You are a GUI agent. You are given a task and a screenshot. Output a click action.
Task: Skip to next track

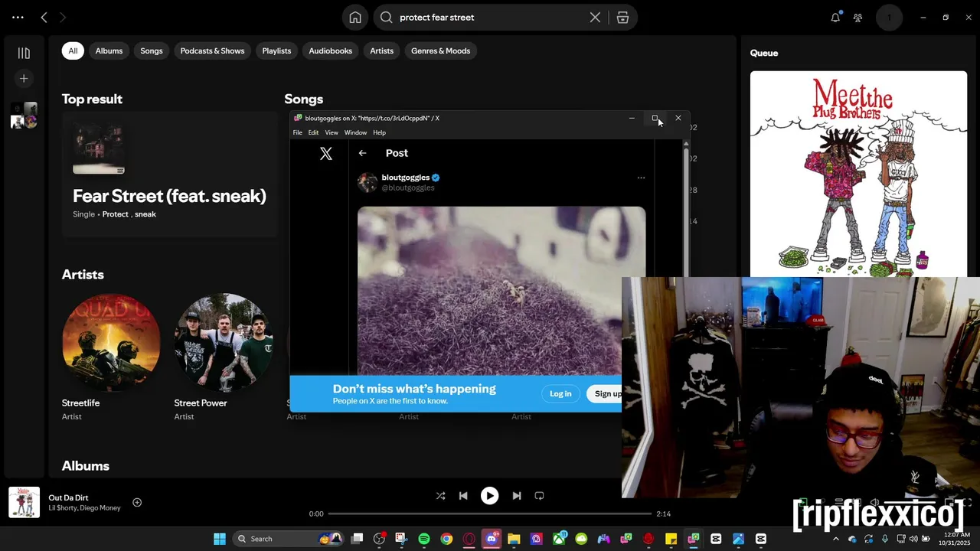[516, 496]
